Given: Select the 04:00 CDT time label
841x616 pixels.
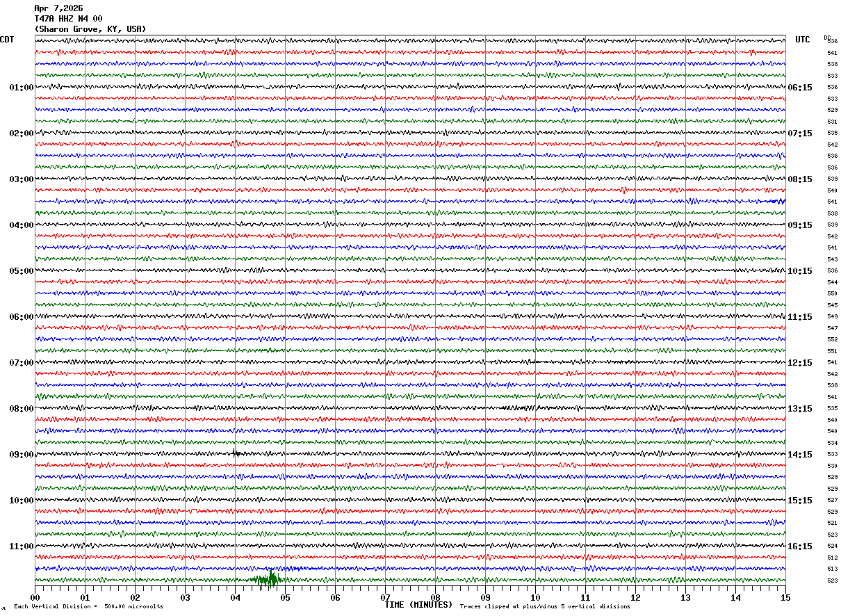Looking at the screenshot, I should 22,225.
